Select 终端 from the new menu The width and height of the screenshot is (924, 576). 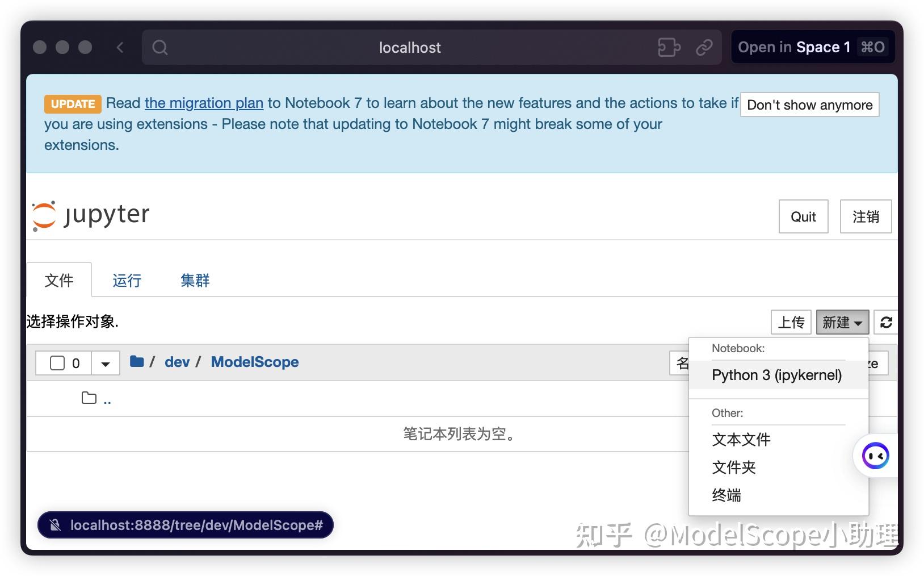(x=725, y=495)
